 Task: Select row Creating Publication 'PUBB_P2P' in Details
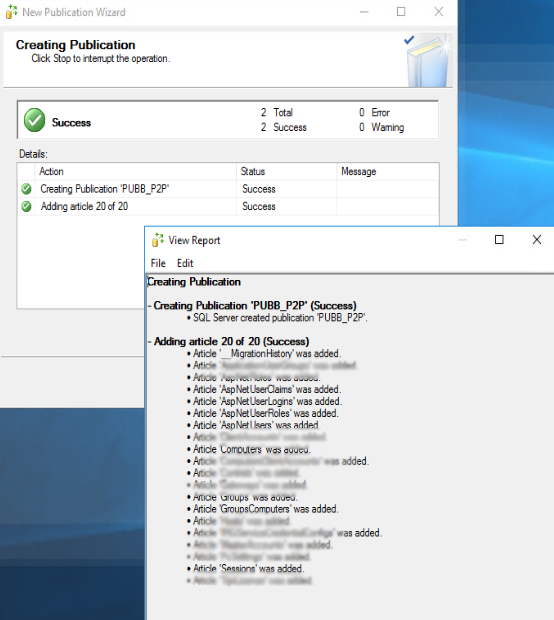click(228, 189)
